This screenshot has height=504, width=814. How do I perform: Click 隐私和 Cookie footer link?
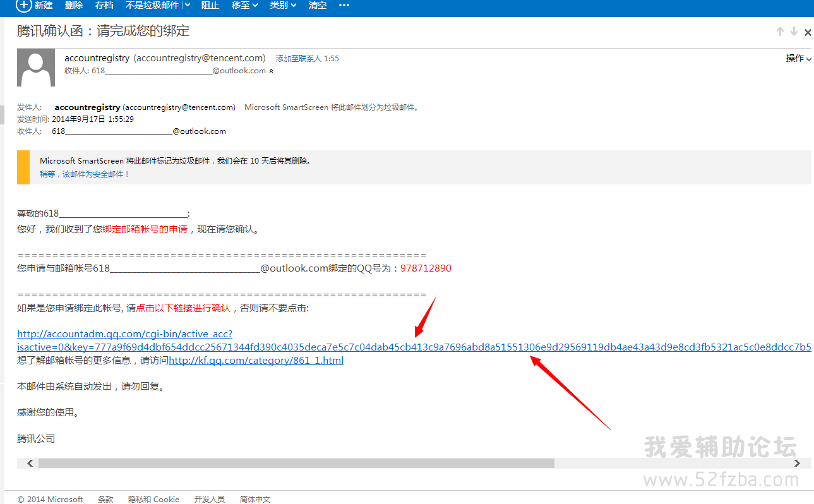pyautogui.click(x=153, y=499)
